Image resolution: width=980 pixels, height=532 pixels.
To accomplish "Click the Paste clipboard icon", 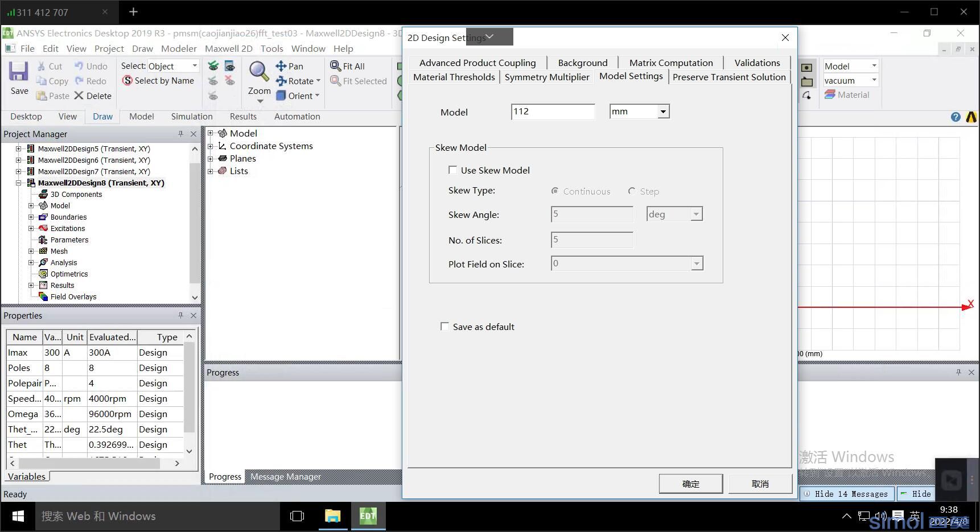I will pyautogui.click(x=42, y=96).
